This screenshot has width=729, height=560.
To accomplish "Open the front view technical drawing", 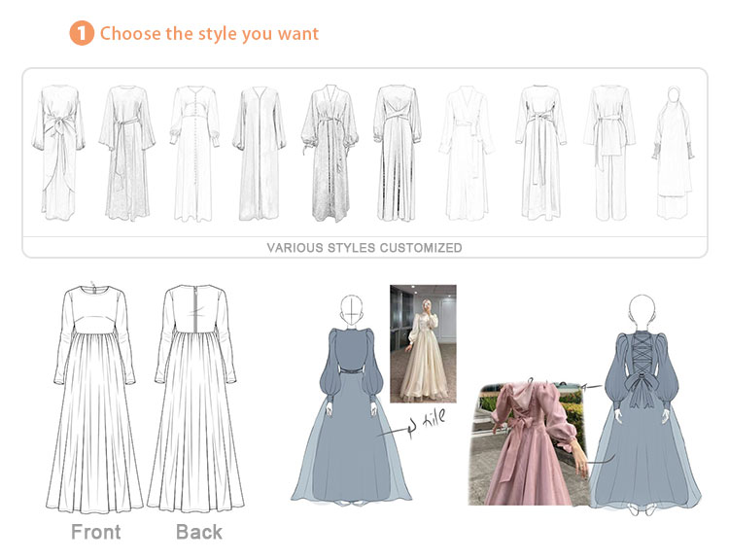I will tap(95, 398).
